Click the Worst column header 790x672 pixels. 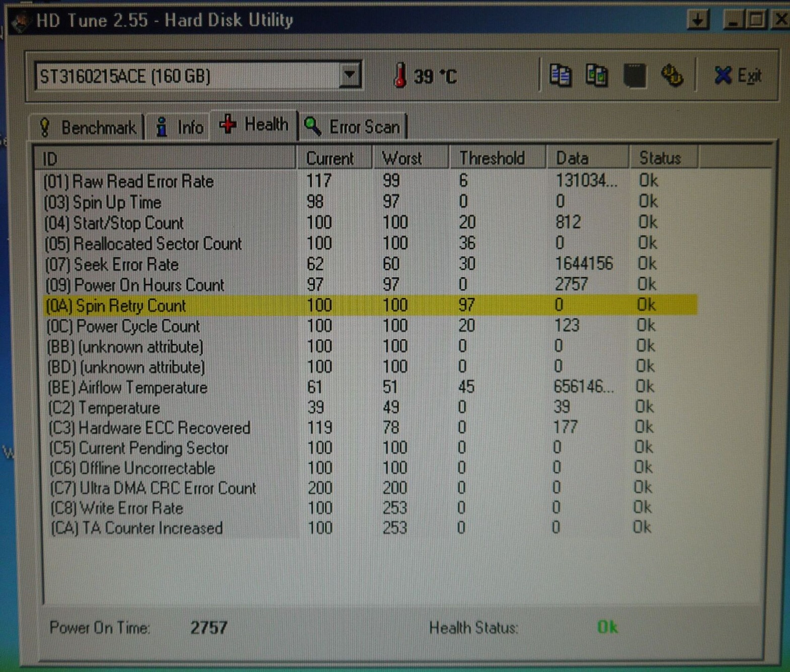pos(410,159)
